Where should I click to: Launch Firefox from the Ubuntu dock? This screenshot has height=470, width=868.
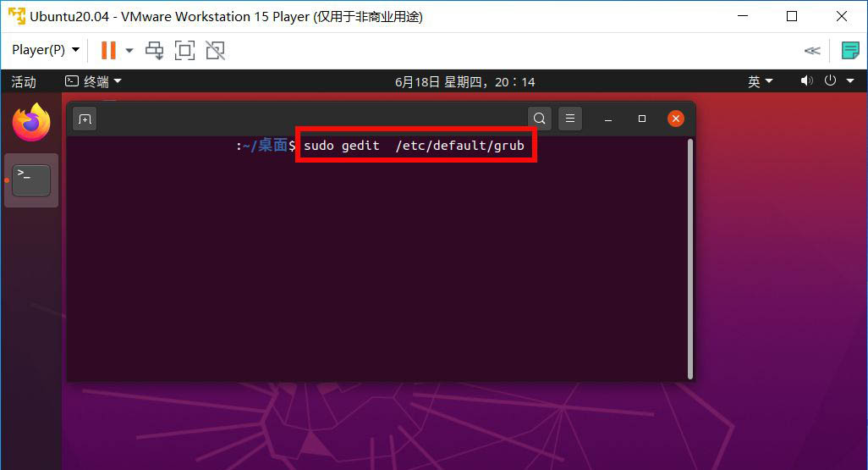click(31, 123)
